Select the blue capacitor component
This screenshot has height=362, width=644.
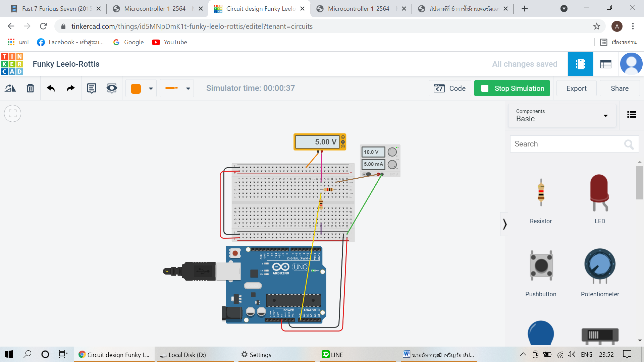(x=541, y=333)
